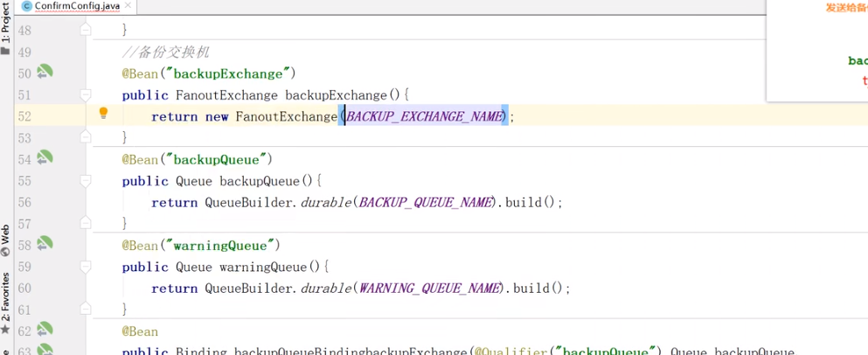
Task: Click the FanoutExchange return type on line 51
Action: click(x=226, y=95)
